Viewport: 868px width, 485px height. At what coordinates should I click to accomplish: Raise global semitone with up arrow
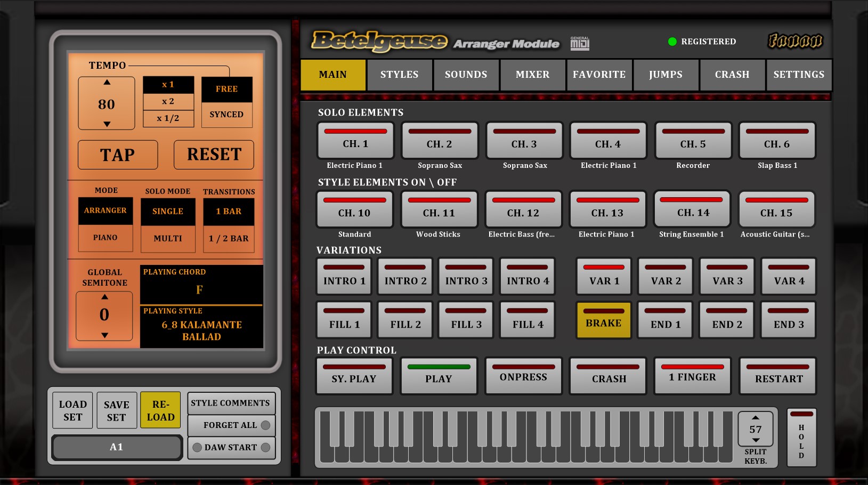pyautogui.click(x=105, y=297)
